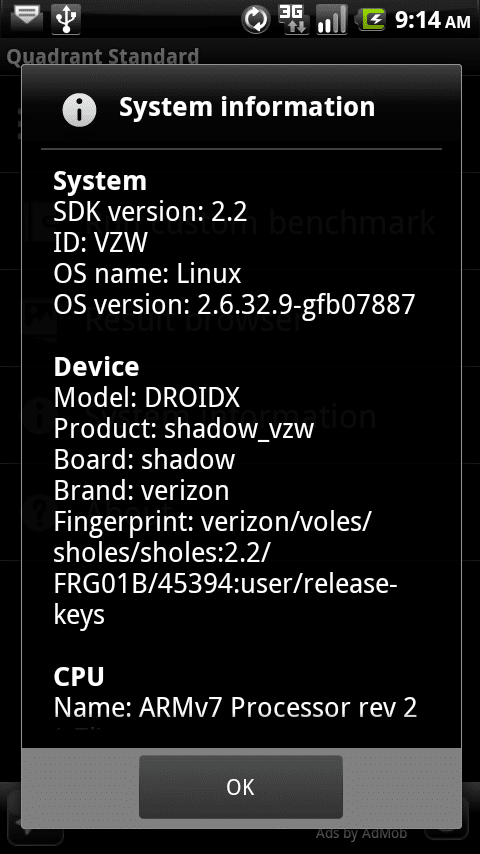Tap the USB connection icon in status bar
This screenshot has height=854, width=480.
(66, 20)
